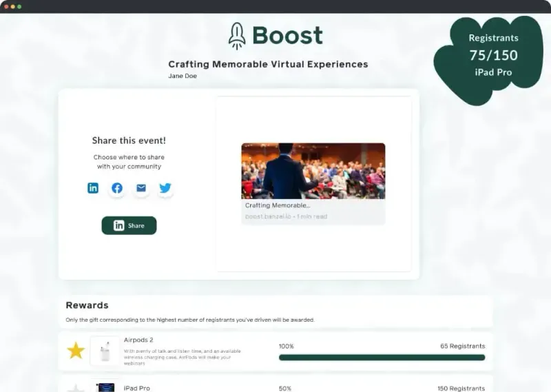551x392 pixels.
Task: Click the Airpods 2 description text
Action: pos(183,357)
